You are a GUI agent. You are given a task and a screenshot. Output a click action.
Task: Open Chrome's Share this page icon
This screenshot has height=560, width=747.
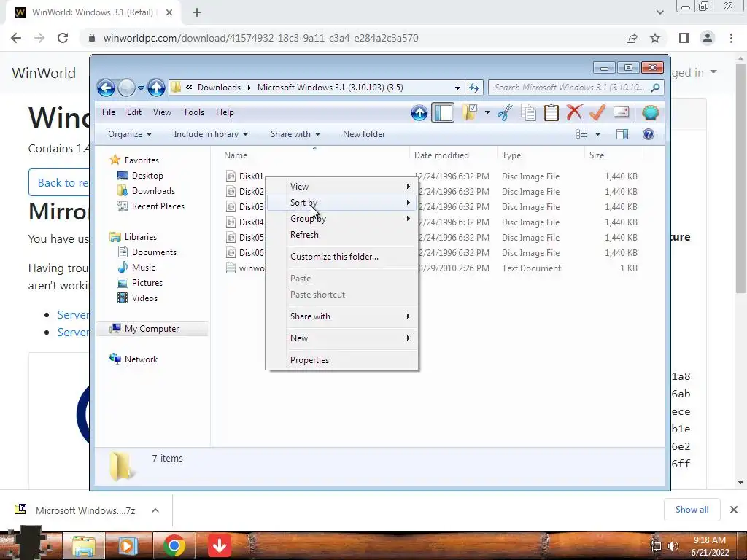[632, 38]
